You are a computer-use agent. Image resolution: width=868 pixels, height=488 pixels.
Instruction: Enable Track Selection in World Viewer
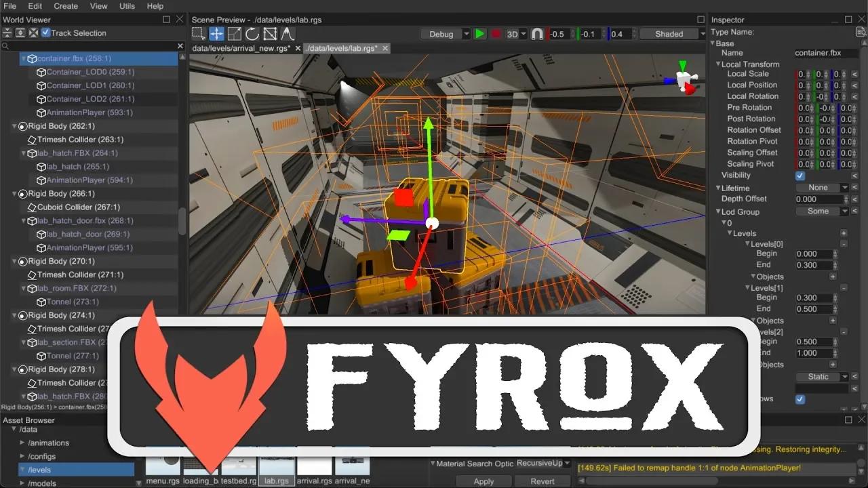point(46,33)
